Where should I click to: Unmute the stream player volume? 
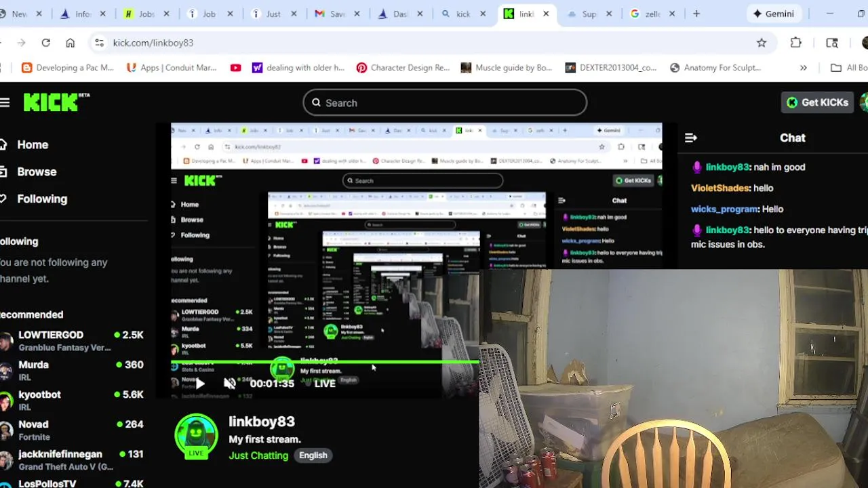pos(230,384)
